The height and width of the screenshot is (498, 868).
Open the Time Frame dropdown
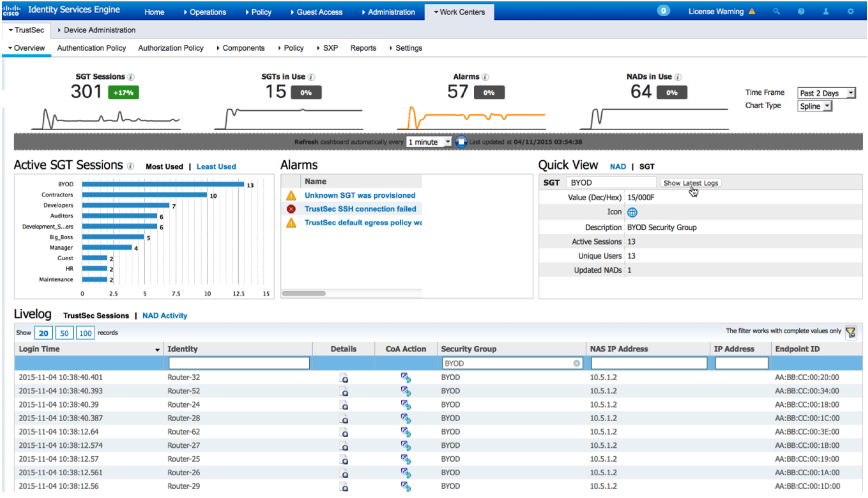click(826, 93)
